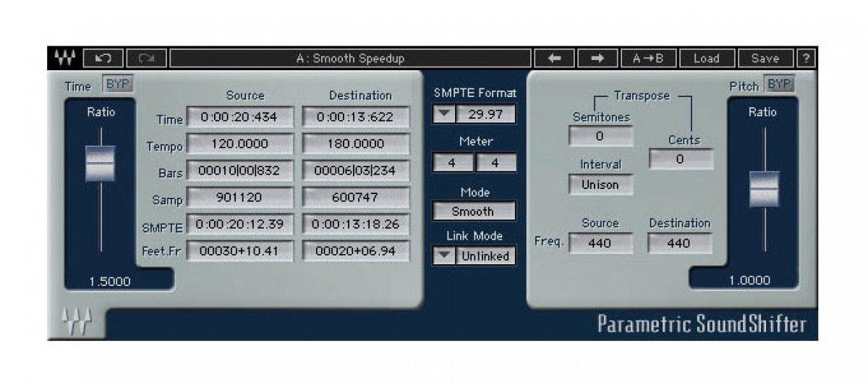Viewport: 868px width, 383px height.
Task: Click the Link Mode label text
Action: click(x=474, y=236)
